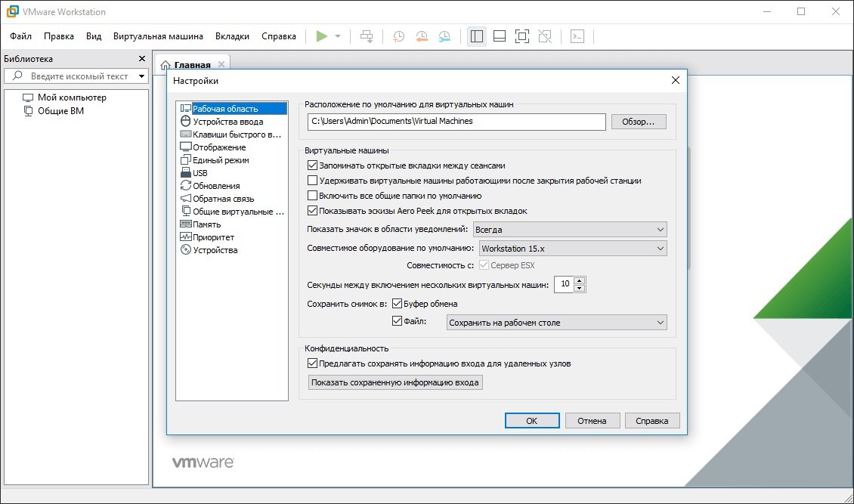The height and width of the screenshot is (504, 854).
Task: Click the full screen mode toolbar icon
Action: pyautogui.click(x=521, y=36)
